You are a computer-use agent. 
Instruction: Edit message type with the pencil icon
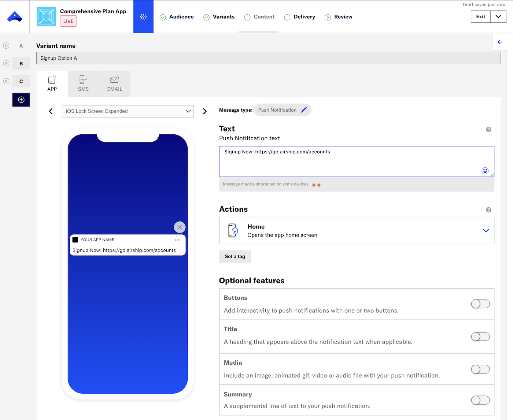point(304,110)
